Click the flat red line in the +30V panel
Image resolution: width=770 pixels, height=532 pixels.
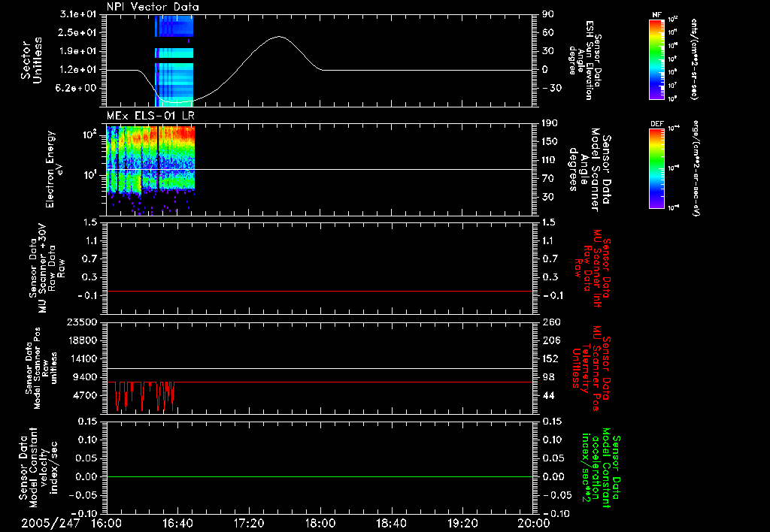(319, 291)
